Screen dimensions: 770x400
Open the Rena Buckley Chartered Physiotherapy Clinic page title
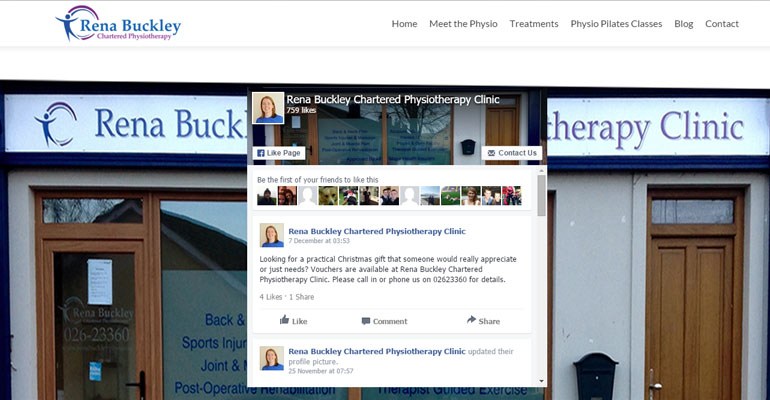[393, 100]
